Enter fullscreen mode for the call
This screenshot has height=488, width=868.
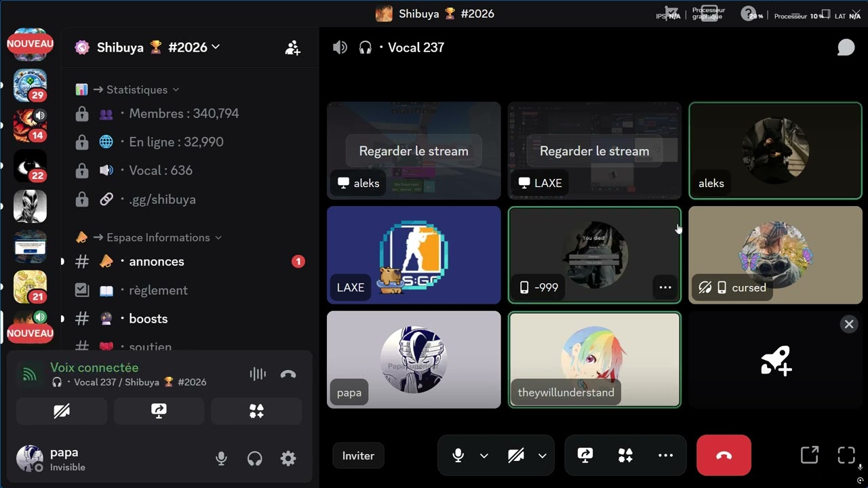tap(846, 455)
